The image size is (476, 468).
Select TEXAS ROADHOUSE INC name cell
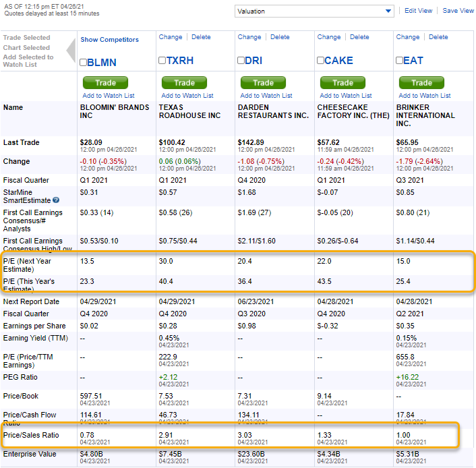coord(189,111)
